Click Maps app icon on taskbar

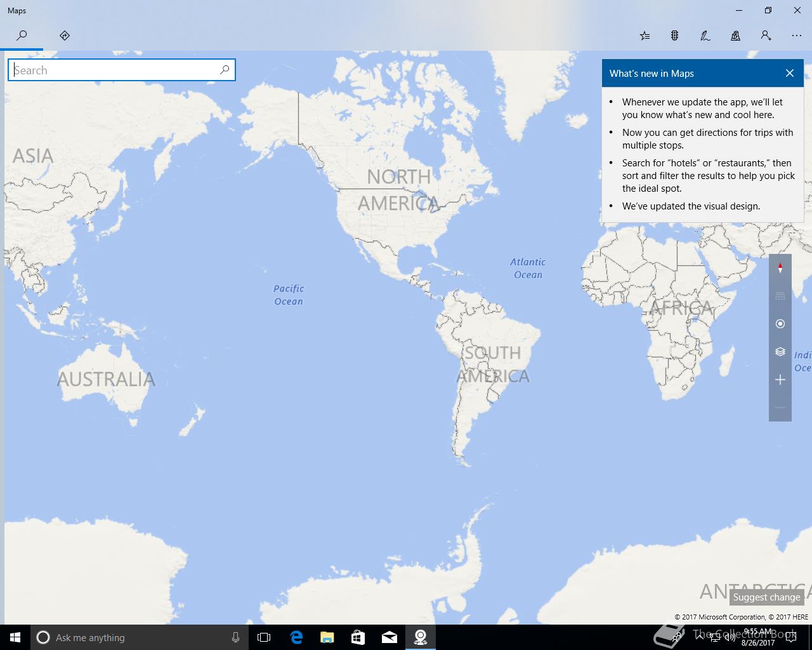[421, 637]
